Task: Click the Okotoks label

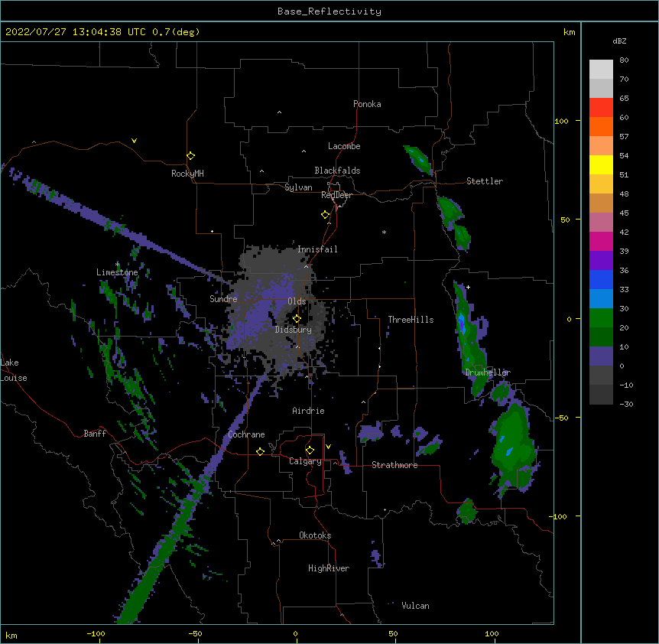Action: pos(315,535)
